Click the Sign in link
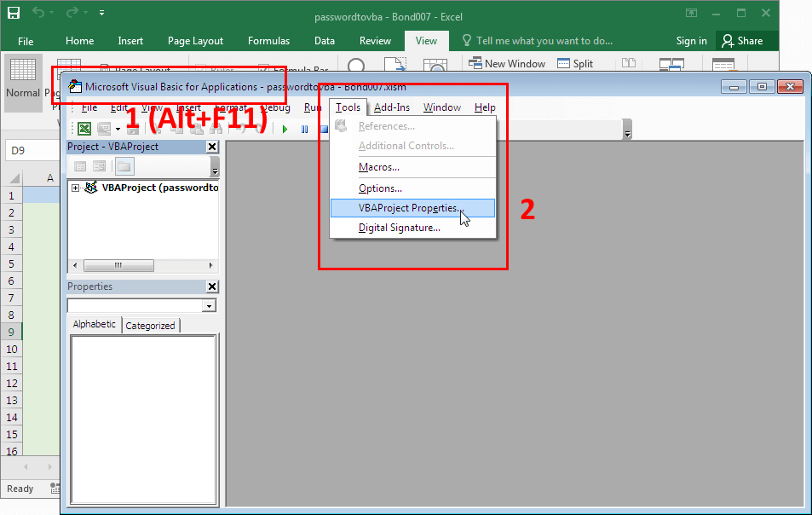The width and height of the screenshot is (812, 515). (x=691, y=40)
